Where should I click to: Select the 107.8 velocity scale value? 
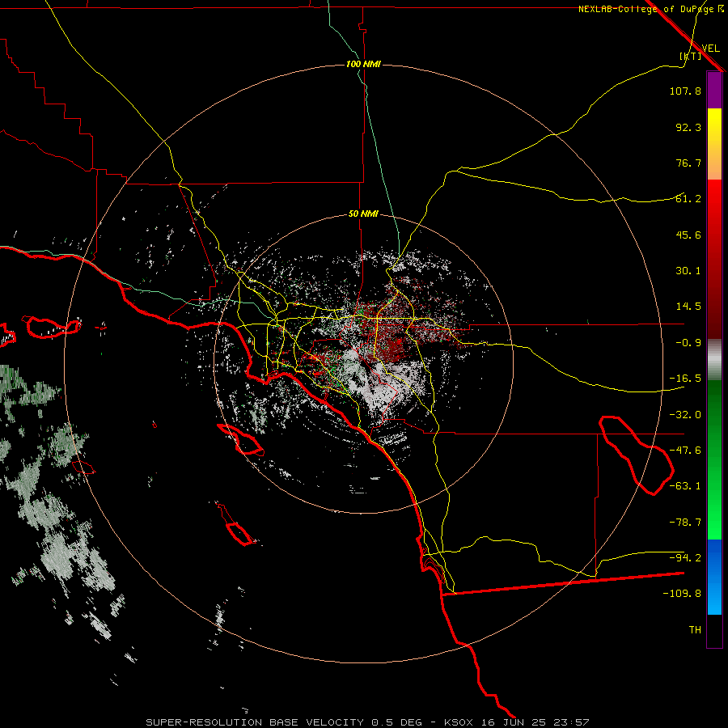click(685, 91)
